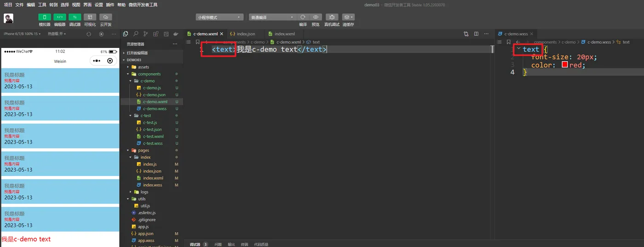Image resolution: width=644 pixels, height=247 pixels.
Task: Open 资源管理器 more actions ellipsis
Action: tap(175, 44)
